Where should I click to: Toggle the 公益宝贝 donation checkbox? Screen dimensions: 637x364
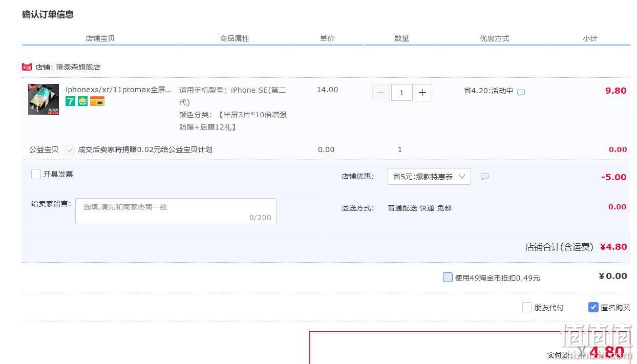(70, 150)
